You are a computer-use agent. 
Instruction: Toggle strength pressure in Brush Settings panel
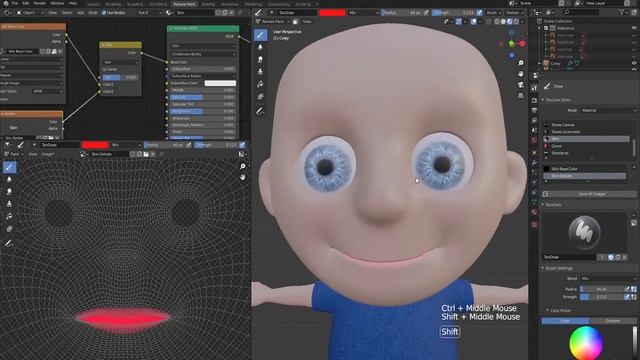click(627, 297)
